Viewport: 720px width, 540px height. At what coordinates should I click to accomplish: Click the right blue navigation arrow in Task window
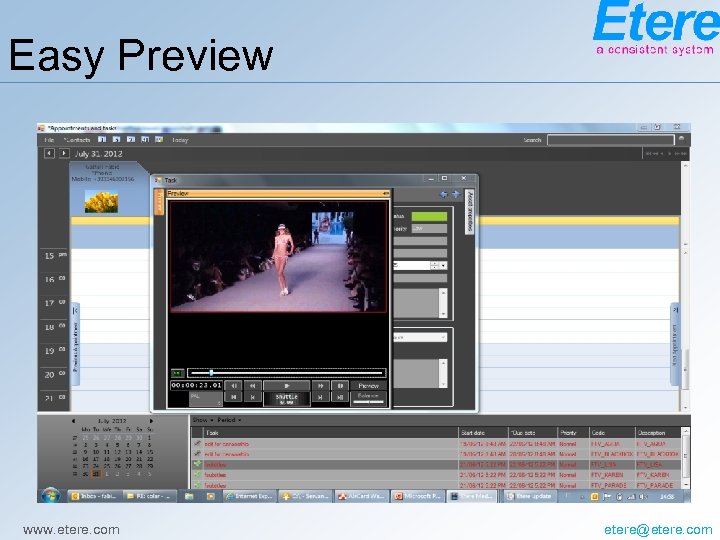coord(456,194)
